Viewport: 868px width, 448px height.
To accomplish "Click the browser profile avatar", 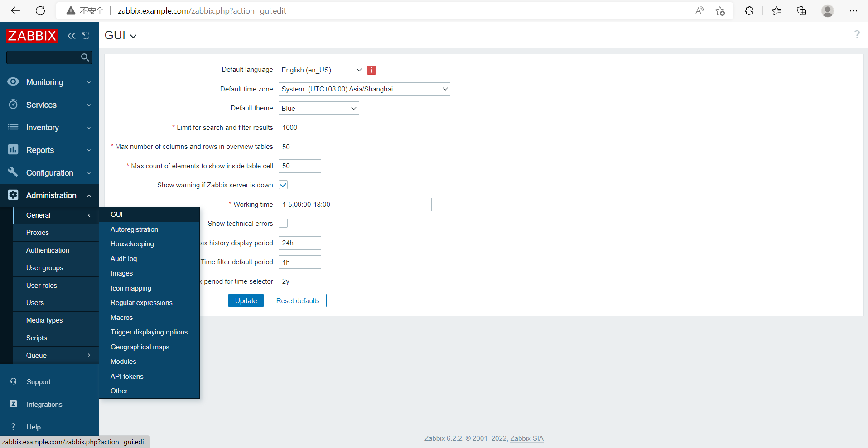I will [x=828, y=11].
